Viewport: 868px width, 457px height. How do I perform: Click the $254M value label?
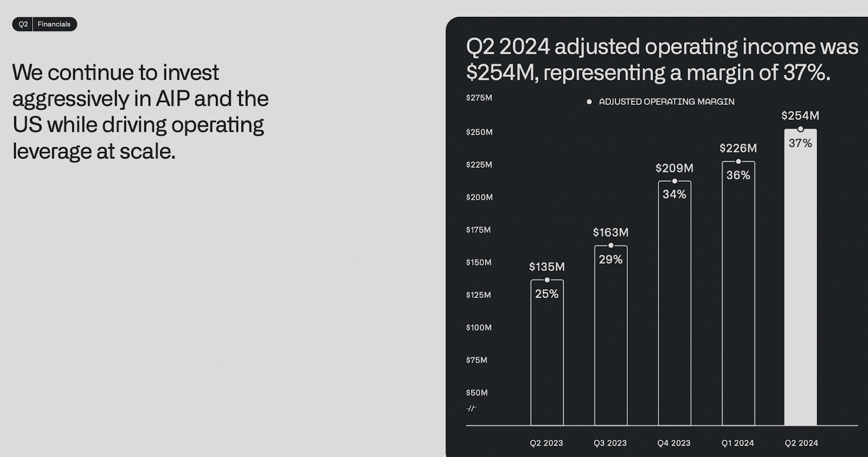[x=800, y=116]
